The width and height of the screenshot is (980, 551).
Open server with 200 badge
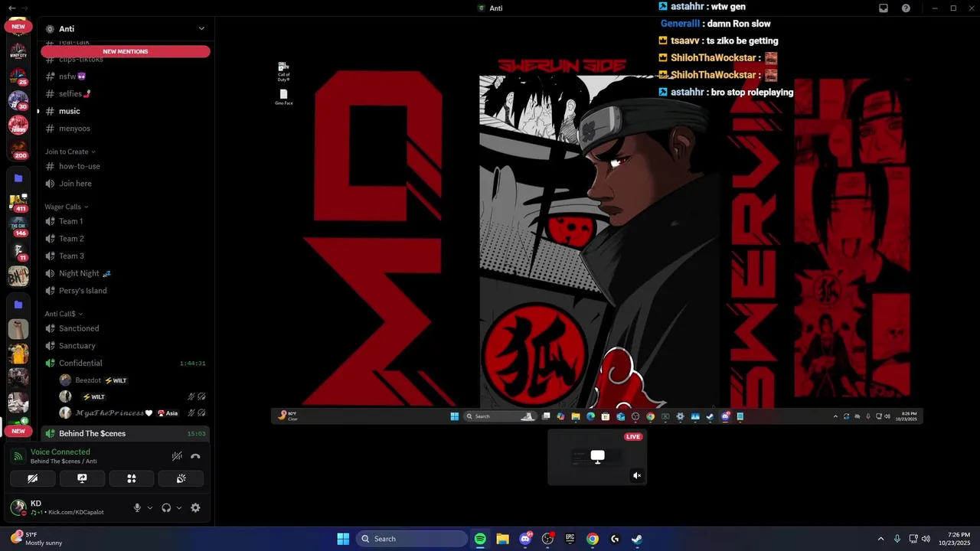click(18, 148)
